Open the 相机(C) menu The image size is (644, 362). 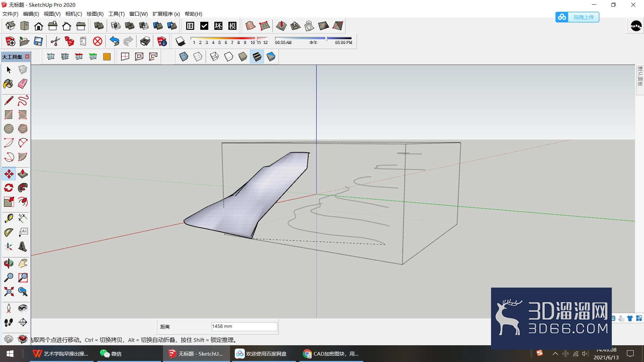point(73,14)
